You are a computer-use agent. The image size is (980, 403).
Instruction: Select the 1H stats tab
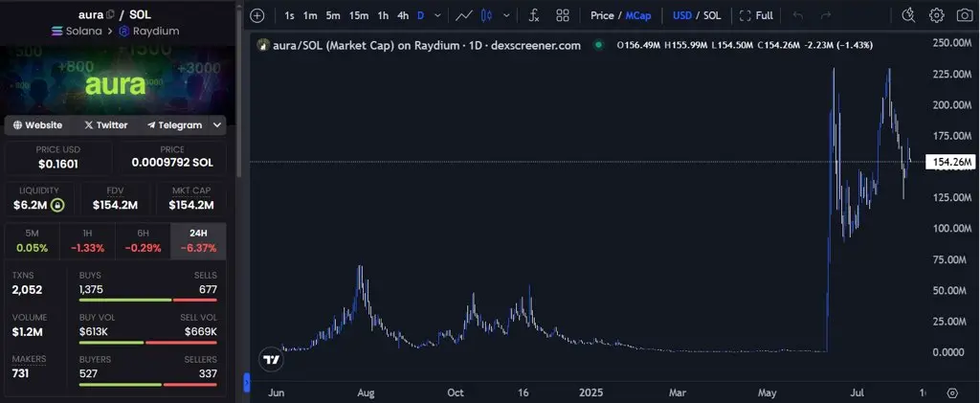coord(87,240)
